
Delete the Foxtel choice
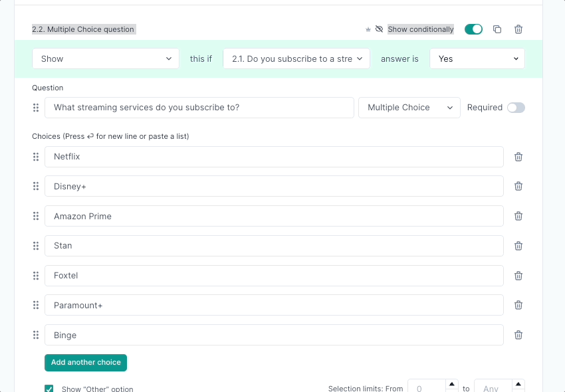518,276
